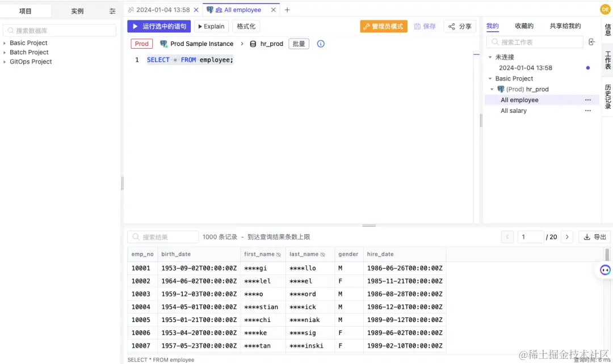This screenshot has width=613, height=364.
Task: Toggle masking icon on first_name column
Action: [x=278, y=254]
